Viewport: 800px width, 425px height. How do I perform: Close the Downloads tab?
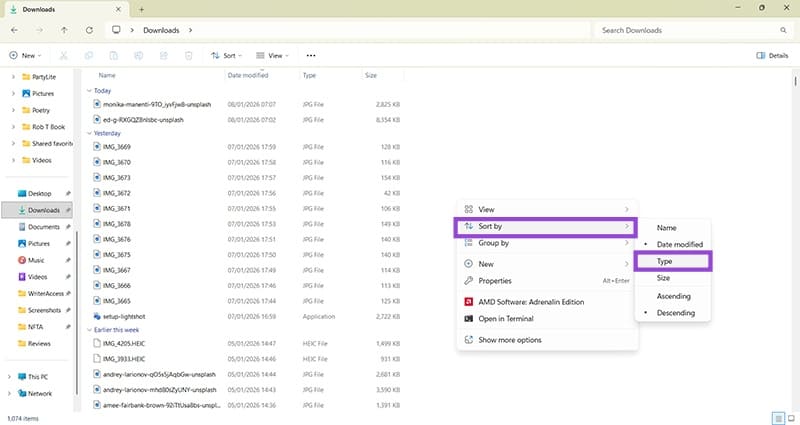point(118,9)
